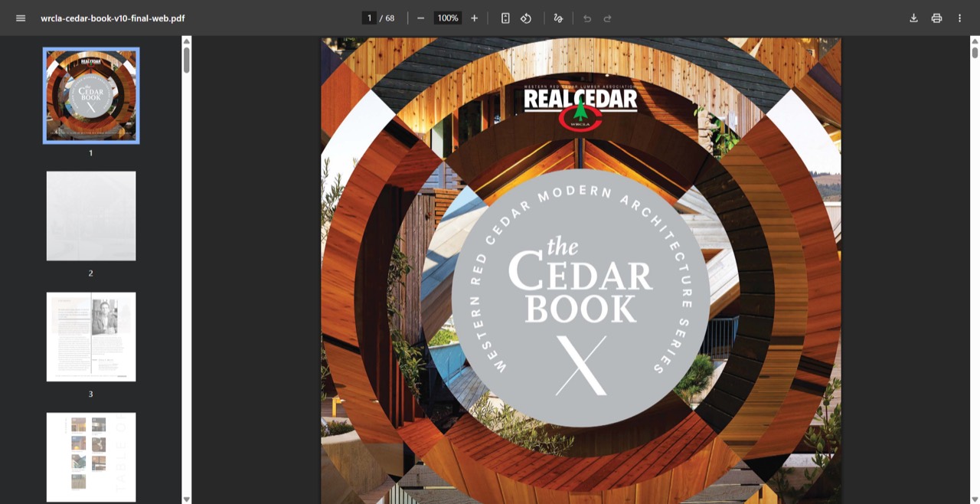980x504 pixels.
Task: Select page 1 thumbnail
Action: [x=91, y=96]
